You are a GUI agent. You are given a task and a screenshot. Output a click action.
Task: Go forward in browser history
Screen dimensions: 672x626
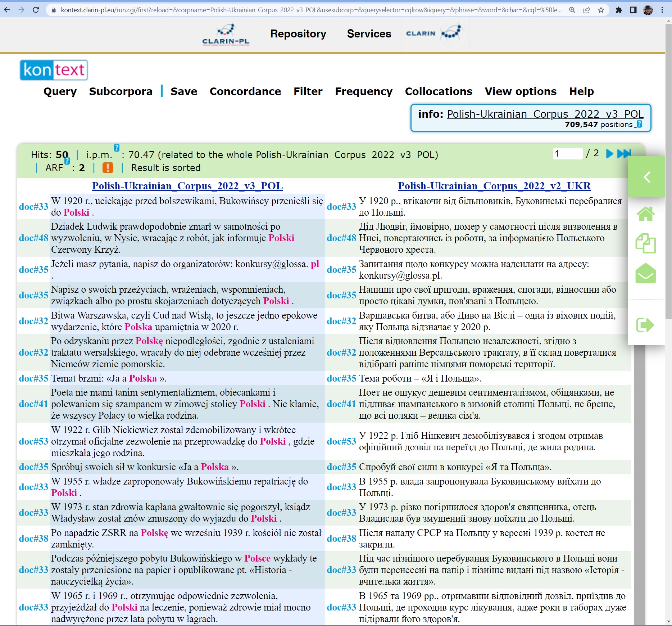(22, 10)
